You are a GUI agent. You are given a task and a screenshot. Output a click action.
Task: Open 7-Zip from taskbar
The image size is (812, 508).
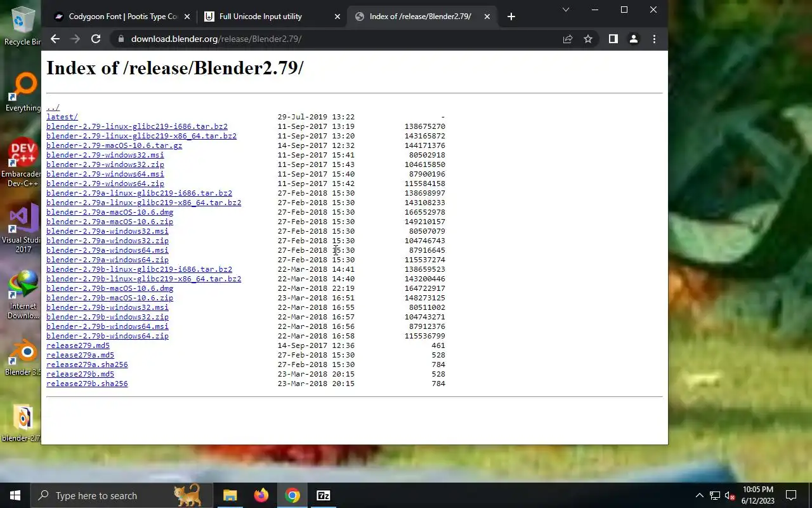[x=323, y=495]
